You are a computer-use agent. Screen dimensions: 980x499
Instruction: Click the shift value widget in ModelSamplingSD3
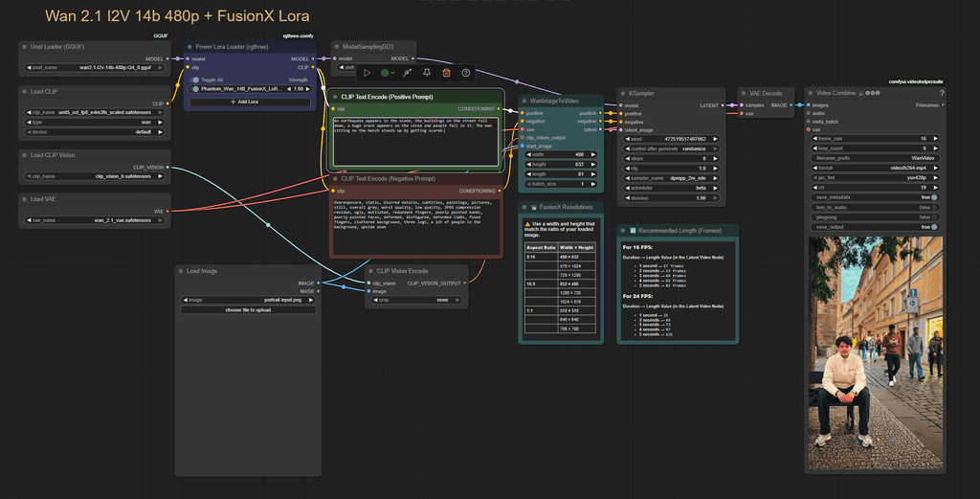tap(347, 68)
